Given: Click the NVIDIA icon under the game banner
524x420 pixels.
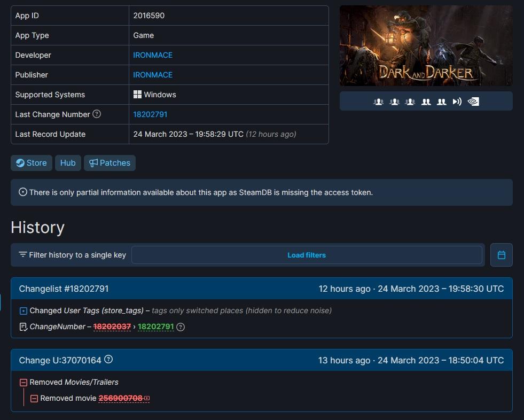Looking at the screenshot, I should [x=473, y=102].
